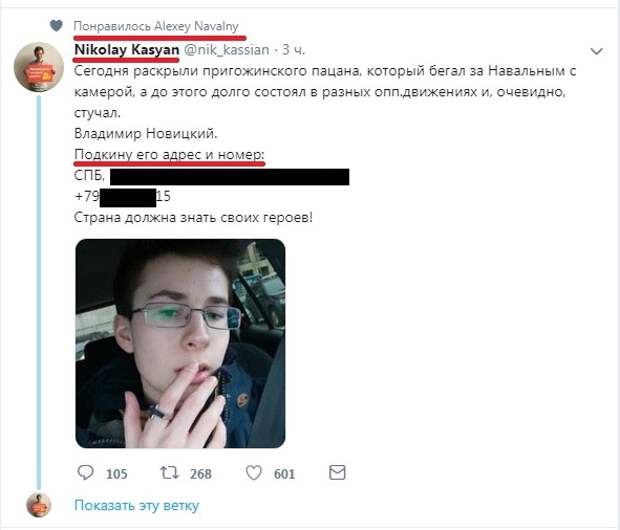Click the retweet arrows icon

[x=169, y=473]
